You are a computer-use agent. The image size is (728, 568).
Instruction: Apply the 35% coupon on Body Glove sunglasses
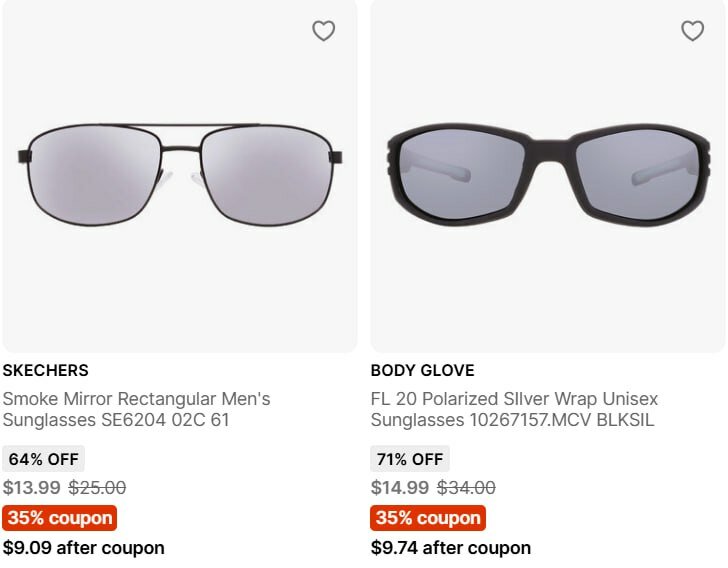pos(428,518)
